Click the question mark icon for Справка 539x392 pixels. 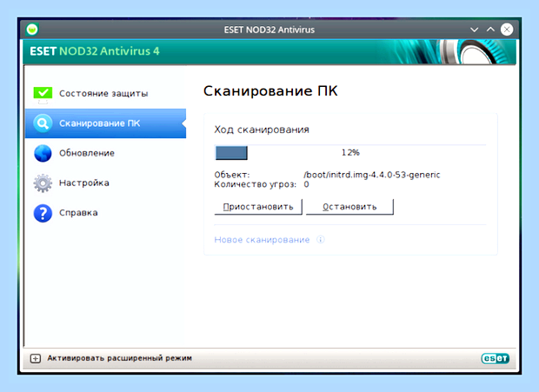tap(43, 213)
